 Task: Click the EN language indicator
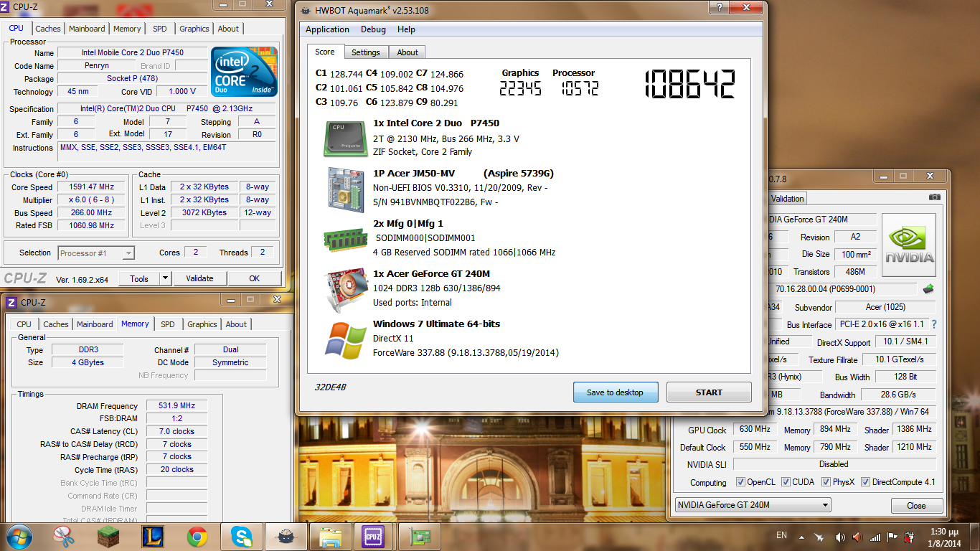(x=782, y=536)
